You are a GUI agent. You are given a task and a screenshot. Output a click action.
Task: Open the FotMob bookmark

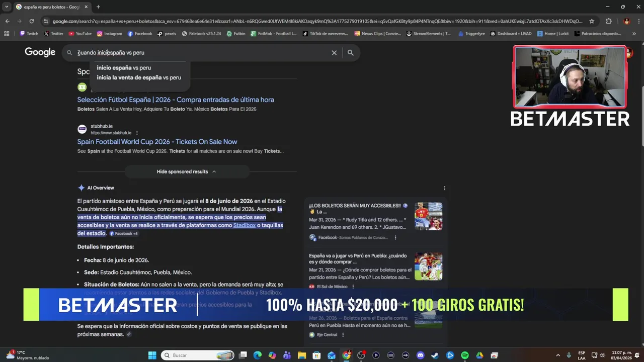tap(273, 34)
